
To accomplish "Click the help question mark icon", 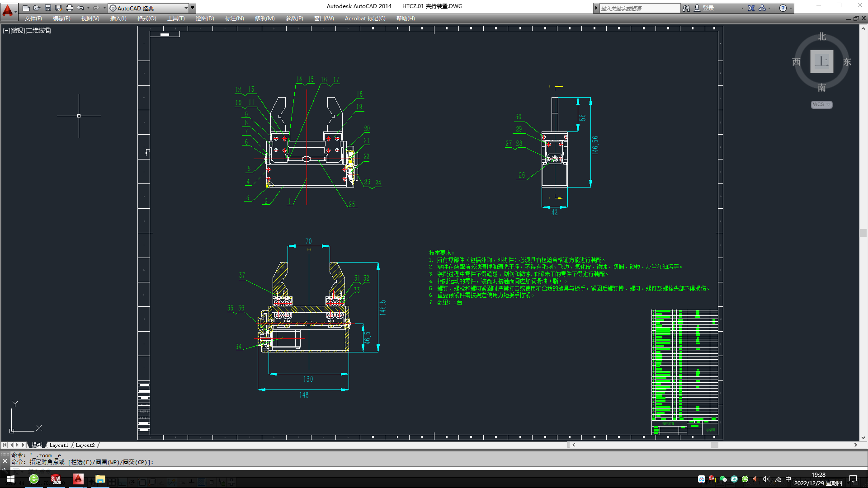I will (783, 8).
